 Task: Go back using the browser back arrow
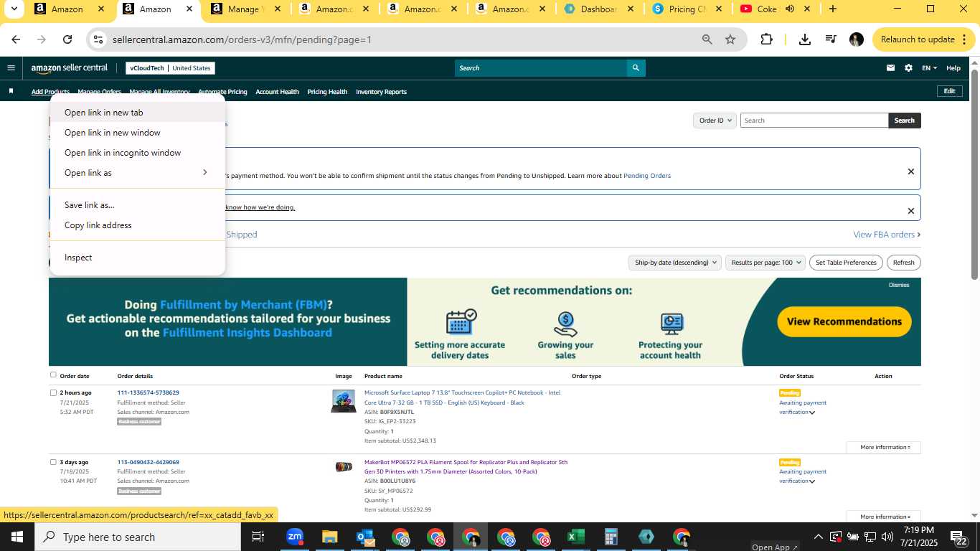click(x=16, y=39)
